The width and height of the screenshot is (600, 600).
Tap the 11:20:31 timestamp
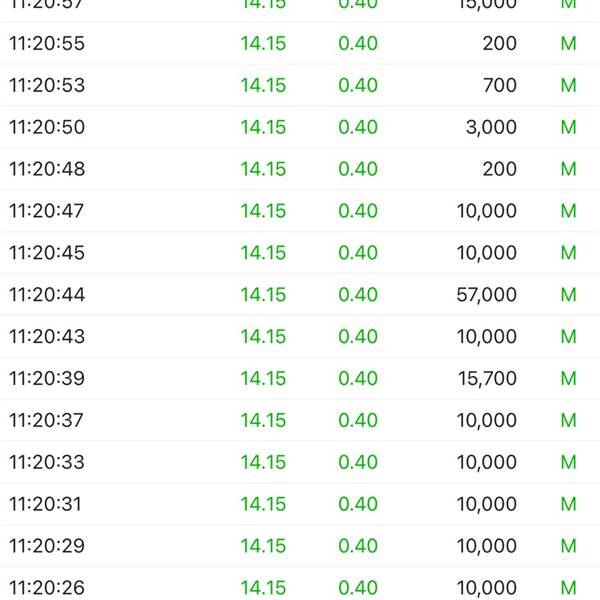(45, 504)
